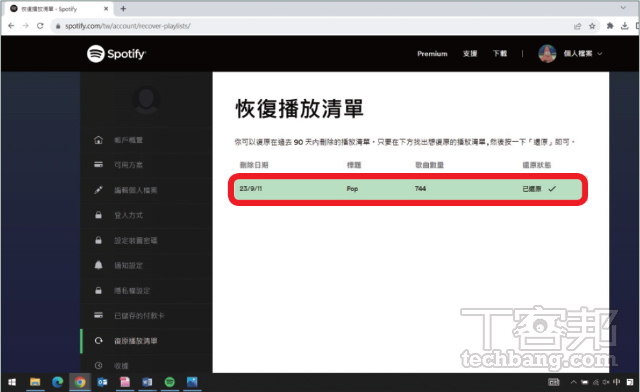
Task: Open Chrome downloads arrow icon
Action: 624,26
